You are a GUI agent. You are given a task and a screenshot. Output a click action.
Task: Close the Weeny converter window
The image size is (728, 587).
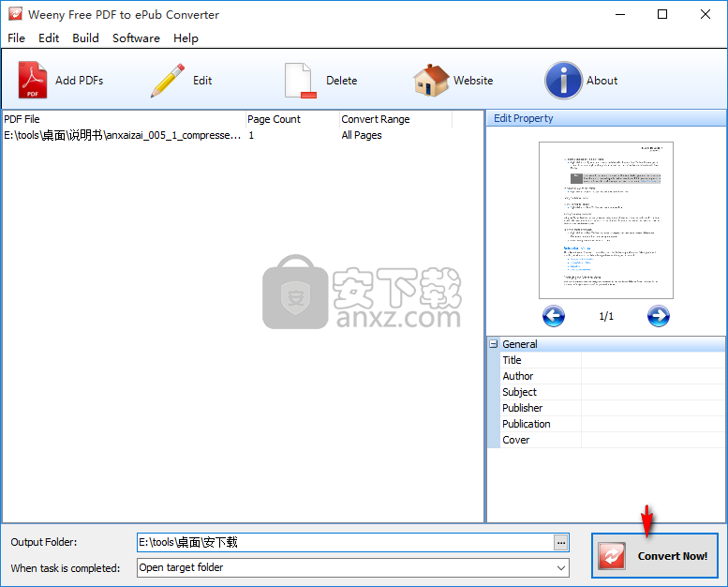[x=706, y=14]
